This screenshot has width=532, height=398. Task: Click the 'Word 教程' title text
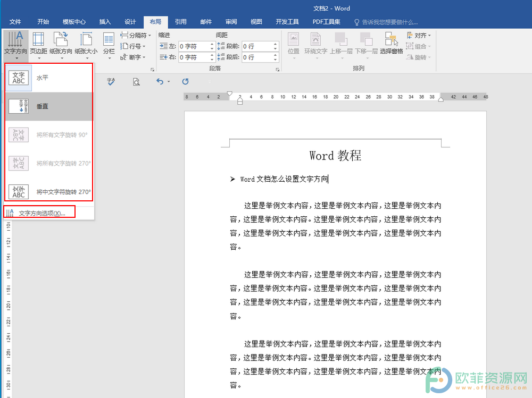coord(335,156)
